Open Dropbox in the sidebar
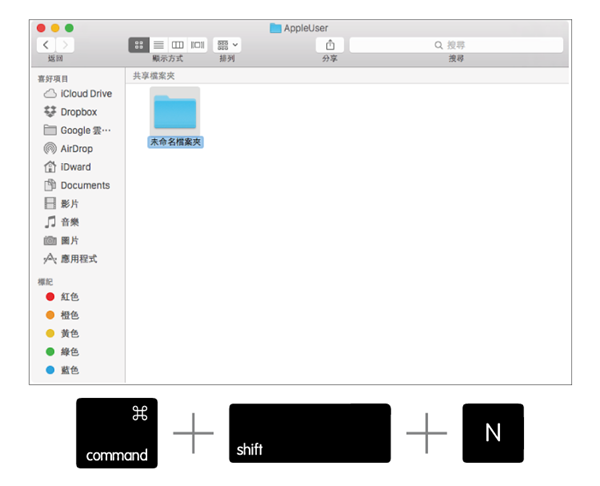Image resolution: width=600 pixels, height=486 pixels. coord(70,112)
